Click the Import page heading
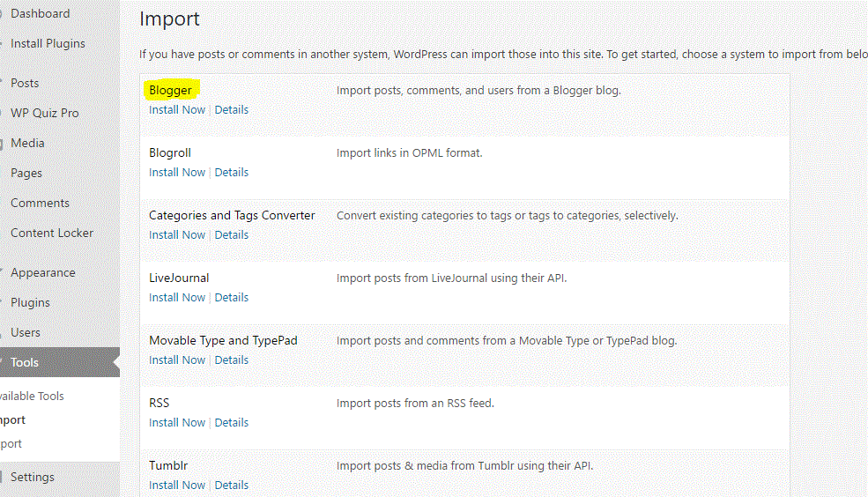This screenshot has width=868, height=497. 169,19
